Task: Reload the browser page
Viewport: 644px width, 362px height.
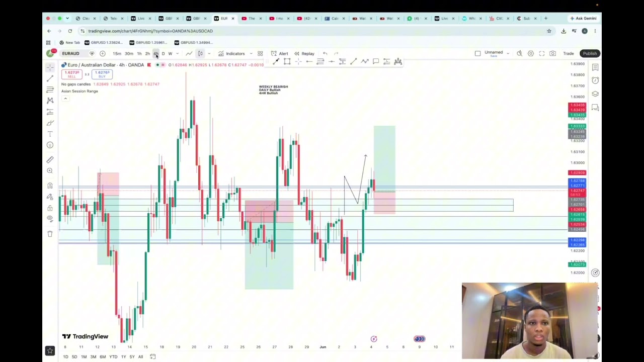Action: point(70,31)
